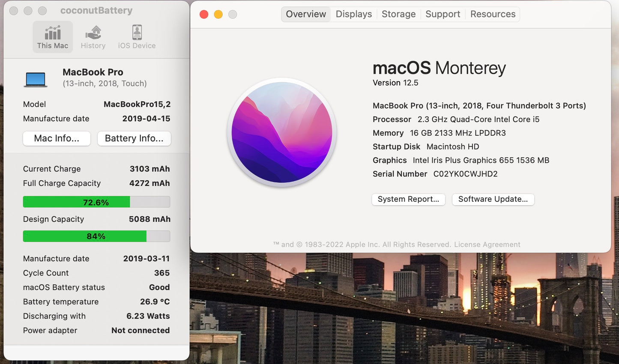Image resolution: width=619 pixels, height=364 pixels.
Task: Switch to the Overview tab
Action: (306, 14)
